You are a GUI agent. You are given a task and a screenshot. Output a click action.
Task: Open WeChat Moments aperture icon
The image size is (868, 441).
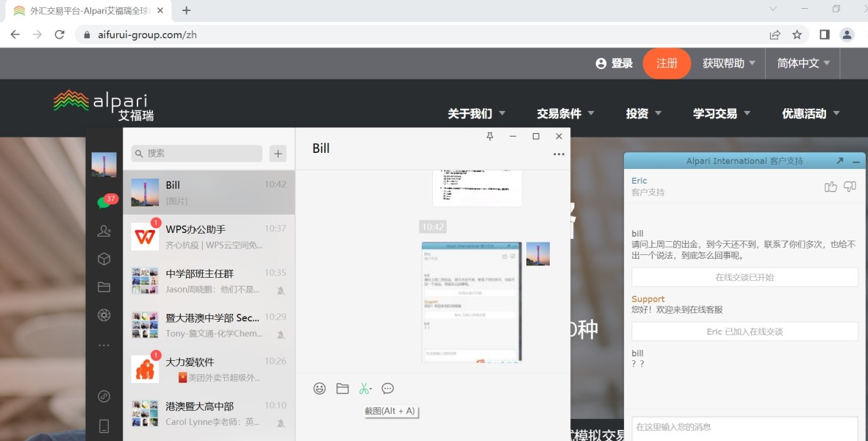click(104, 315)
